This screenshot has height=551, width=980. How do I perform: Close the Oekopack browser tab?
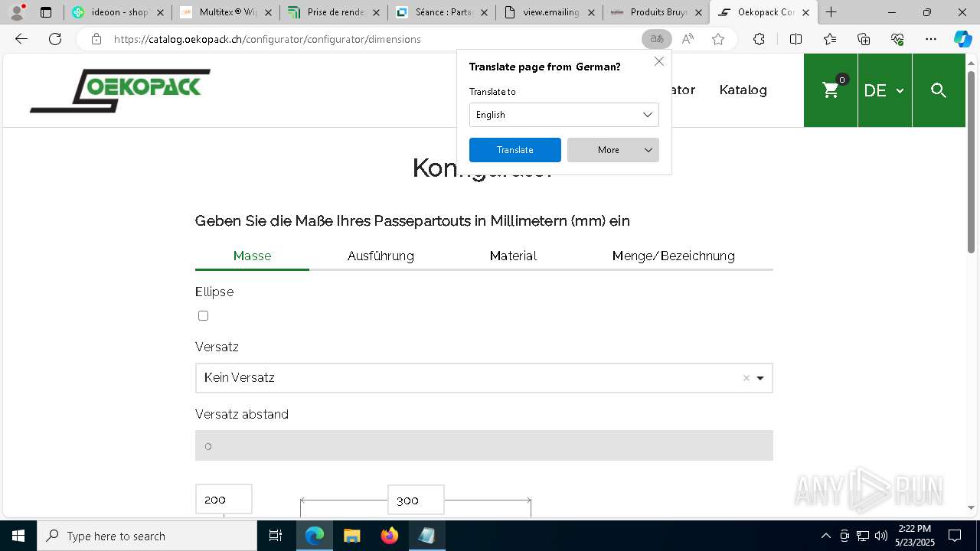click(805, 12)
